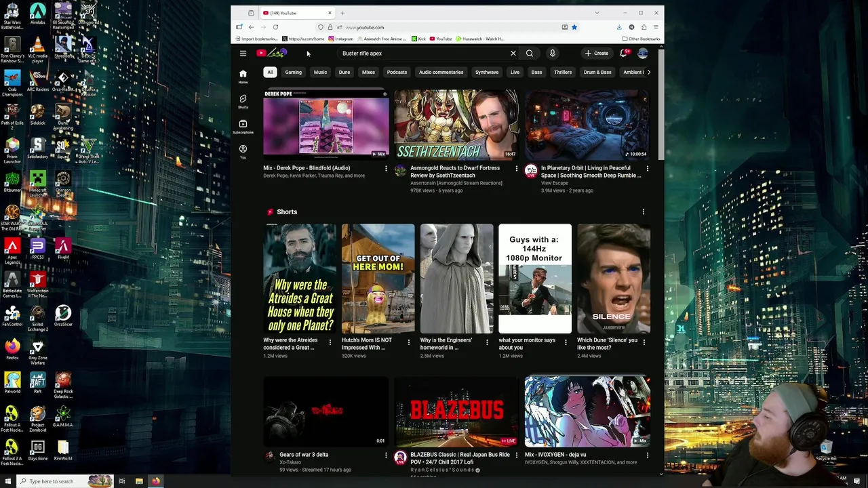Open options for the Atreides short
The height and width of the screenshot is (488, 868).
click(x=330, y=342)
